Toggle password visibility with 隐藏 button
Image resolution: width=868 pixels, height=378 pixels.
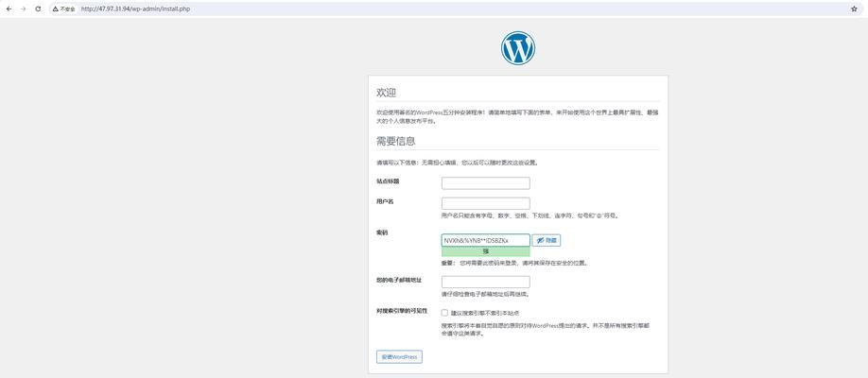[547, 240]
